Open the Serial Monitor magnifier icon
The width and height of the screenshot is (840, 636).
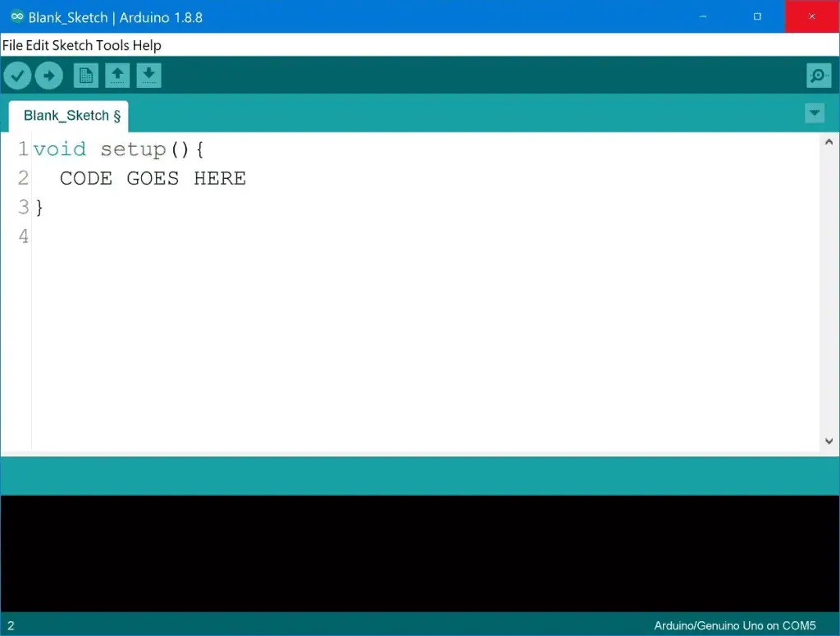819,75
